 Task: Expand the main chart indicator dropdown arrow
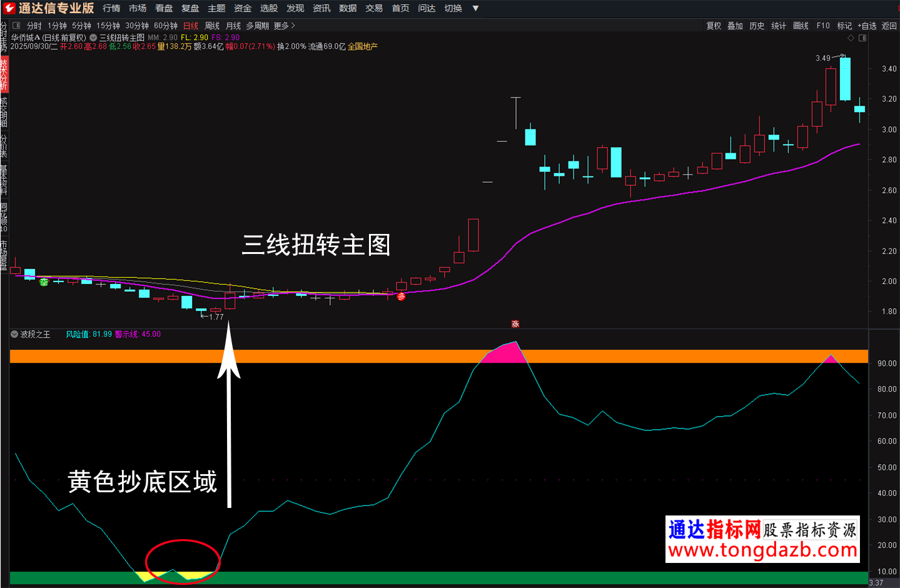tap(93, 38)
